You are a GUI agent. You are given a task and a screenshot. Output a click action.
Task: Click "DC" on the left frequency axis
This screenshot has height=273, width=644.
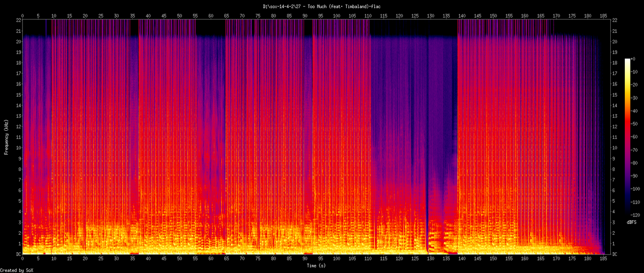19,254
